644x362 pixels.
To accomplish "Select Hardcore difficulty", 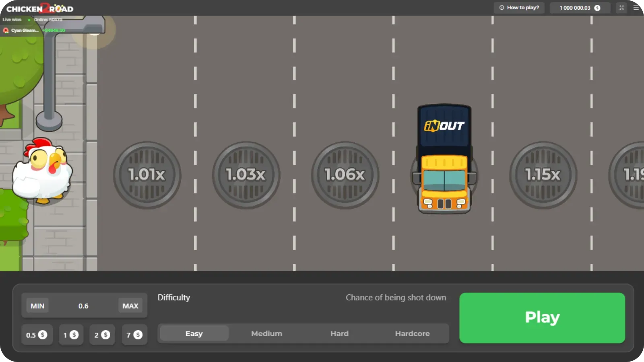I will pyautogui.click(x=413, y=333).
